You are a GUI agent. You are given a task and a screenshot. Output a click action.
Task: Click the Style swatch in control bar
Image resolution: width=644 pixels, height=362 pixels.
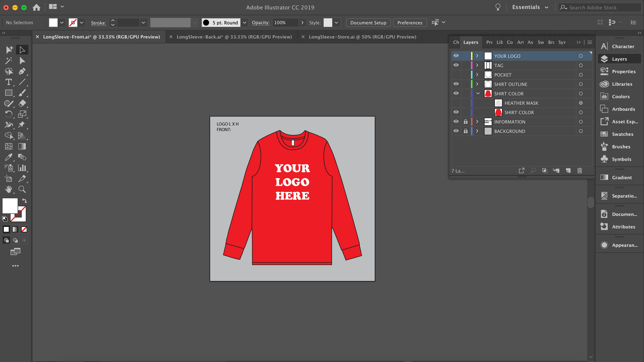(x=328, y=23)
